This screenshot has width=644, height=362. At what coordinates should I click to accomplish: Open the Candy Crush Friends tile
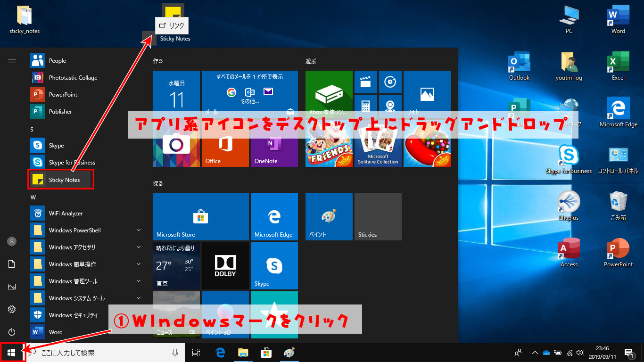[x=329, y=143]
